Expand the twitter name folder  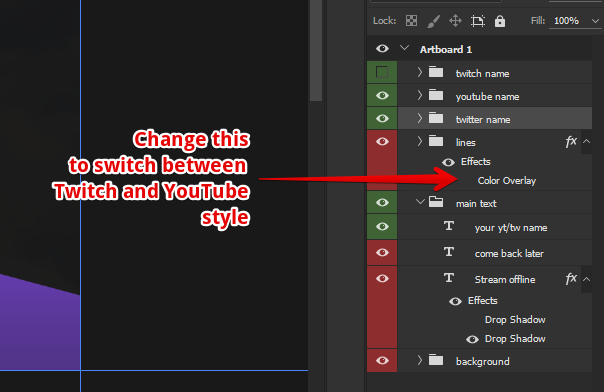(x=420, y=118)
